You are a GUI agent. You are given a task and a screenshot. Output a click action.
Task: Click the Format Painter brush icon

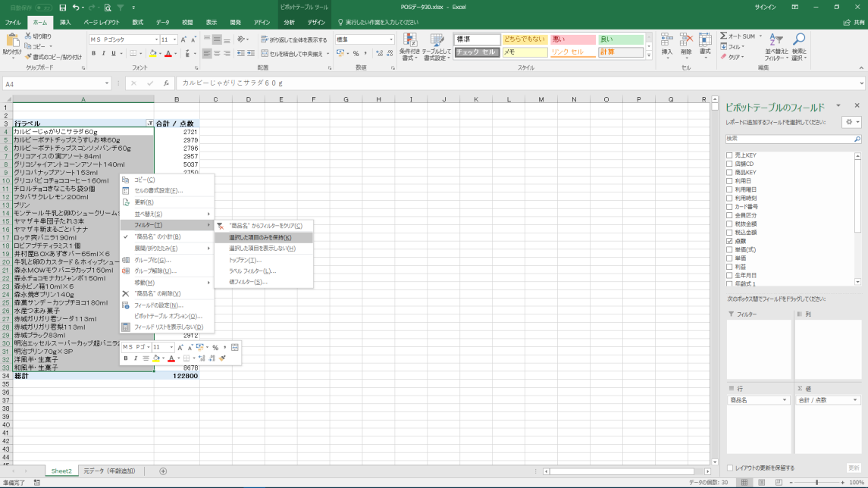[28, 56]
